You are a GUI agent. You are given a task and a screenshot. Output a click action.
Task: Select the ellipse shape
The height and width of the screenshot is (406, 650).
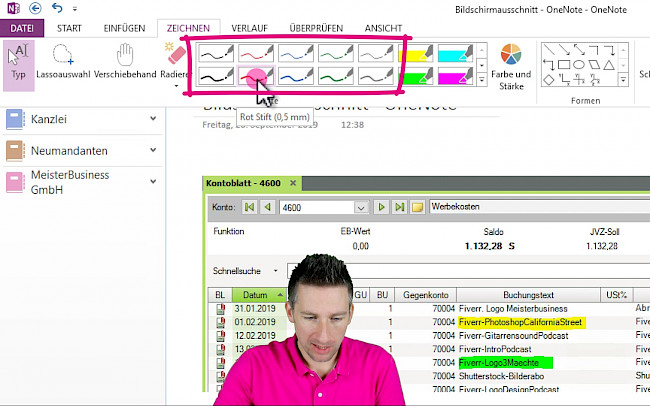[579, 65]
